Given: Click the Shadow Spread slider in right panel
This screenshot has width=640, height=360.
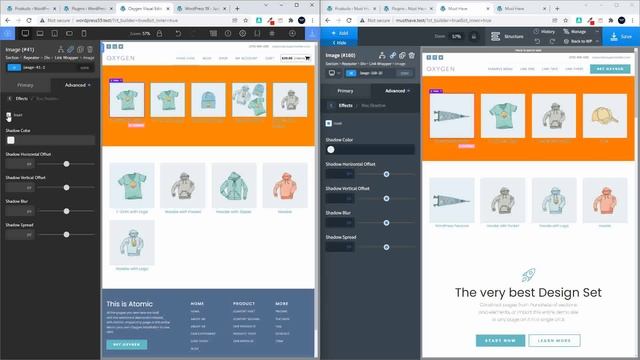Looking at the screenshot, I should 386,247.
